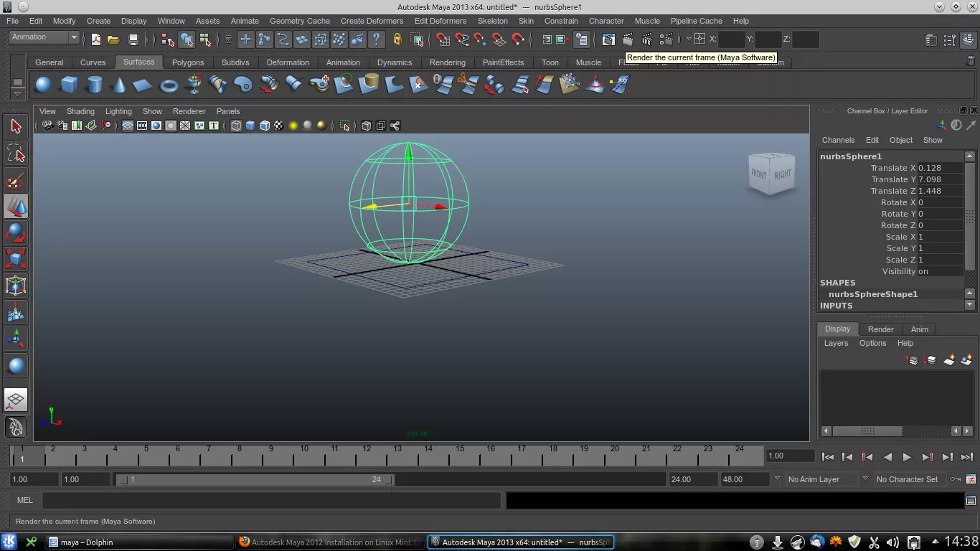Open the Surfaces shelf tab

[138, 62]
